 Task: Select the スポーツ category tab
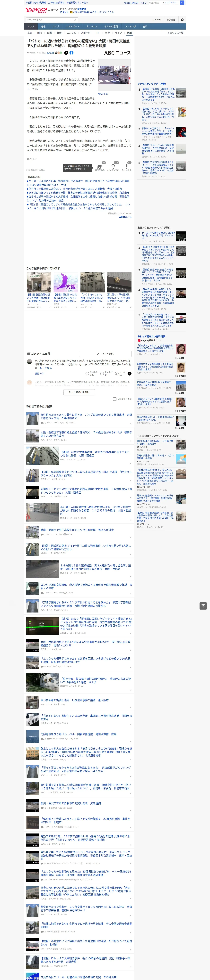pyautogui.click(x=86, y=33)
